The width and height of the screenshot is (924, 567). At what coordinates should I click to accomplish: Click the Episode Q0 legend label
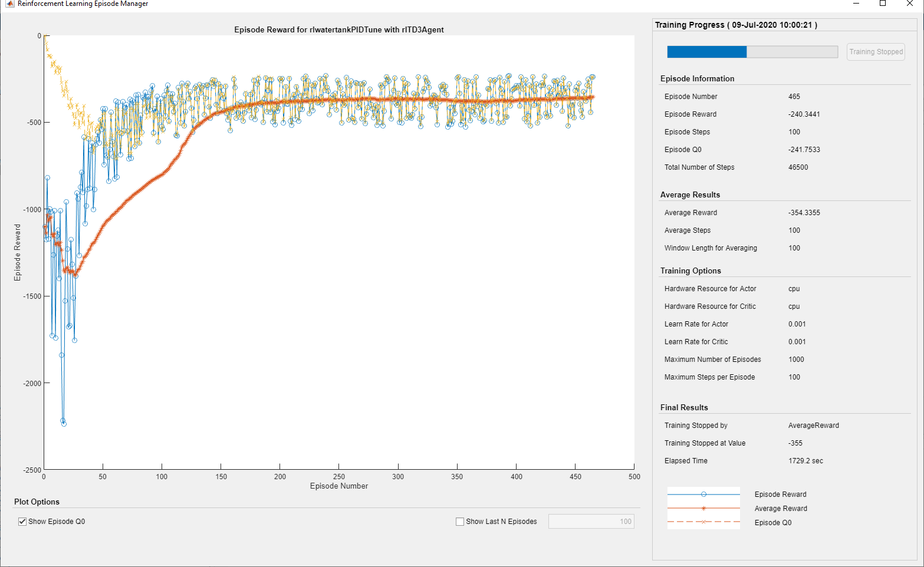[773, 523]
